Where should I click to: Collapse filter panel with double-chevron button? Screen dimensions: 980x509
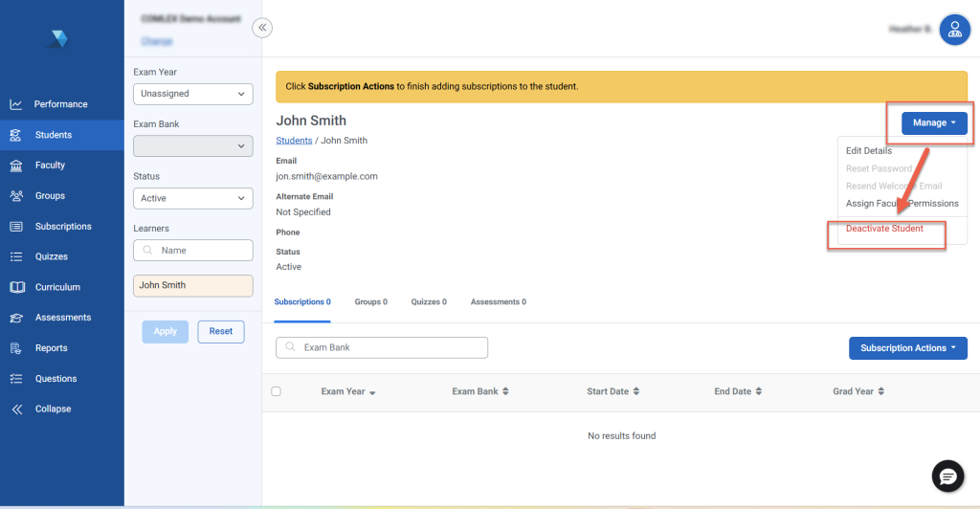pos(262,28)
